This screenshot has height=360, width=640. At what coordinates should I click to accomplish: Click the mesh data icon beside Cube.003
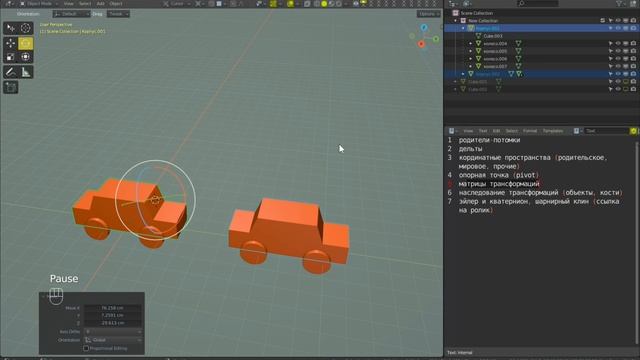[478, 36]
